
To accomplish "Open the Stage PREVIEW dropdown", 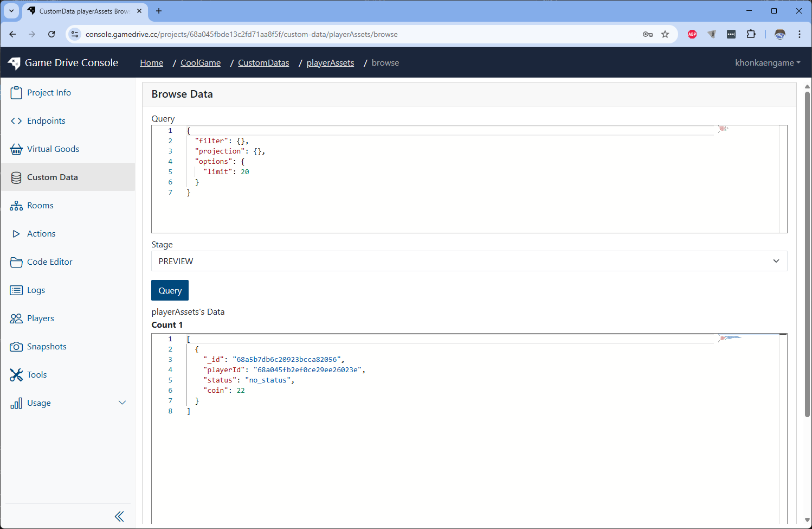I will pos(469,261).
